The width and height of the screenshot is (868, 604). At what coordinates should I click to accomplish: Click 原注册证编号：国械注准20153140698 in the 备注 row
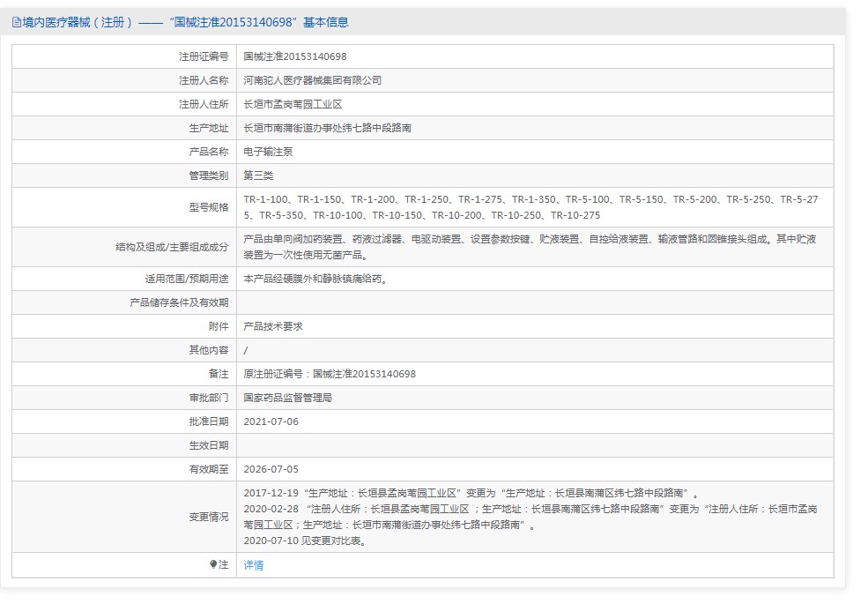pos(330,374)
